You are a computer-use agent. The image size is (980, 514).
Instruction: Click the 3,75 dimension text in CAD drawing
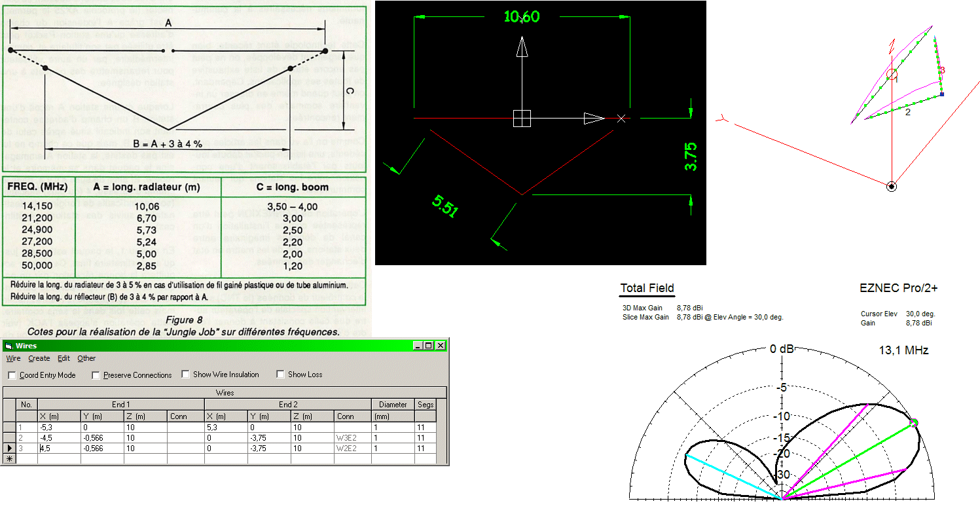pos(691,157)
